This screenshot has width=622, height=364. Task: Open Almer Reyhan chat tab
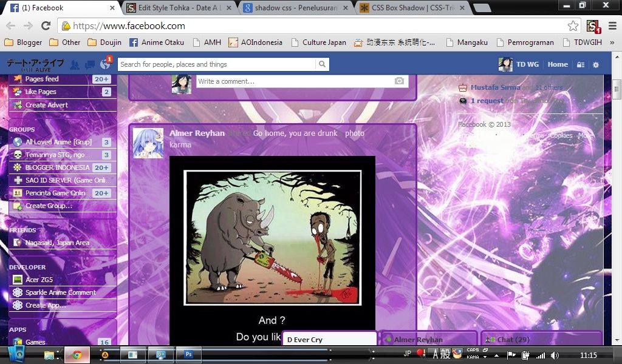pyautogui.click(x=428, y=339)
